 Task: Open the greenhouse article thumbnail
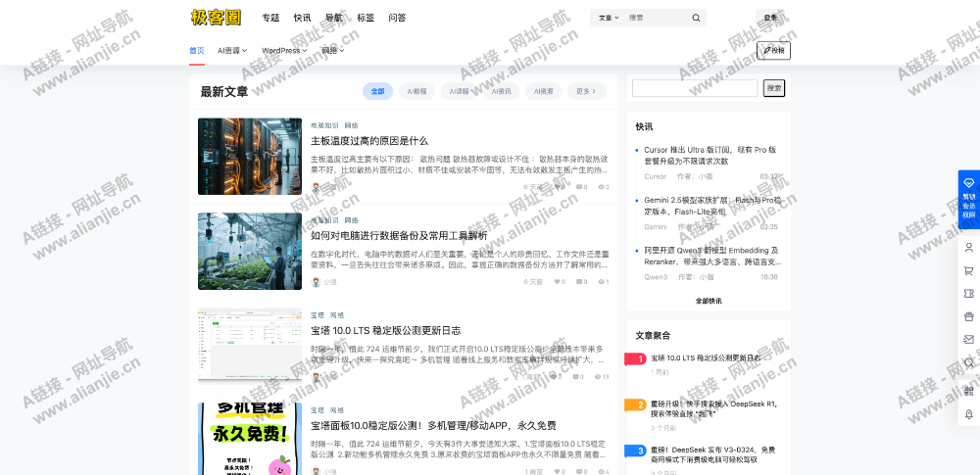249,252
